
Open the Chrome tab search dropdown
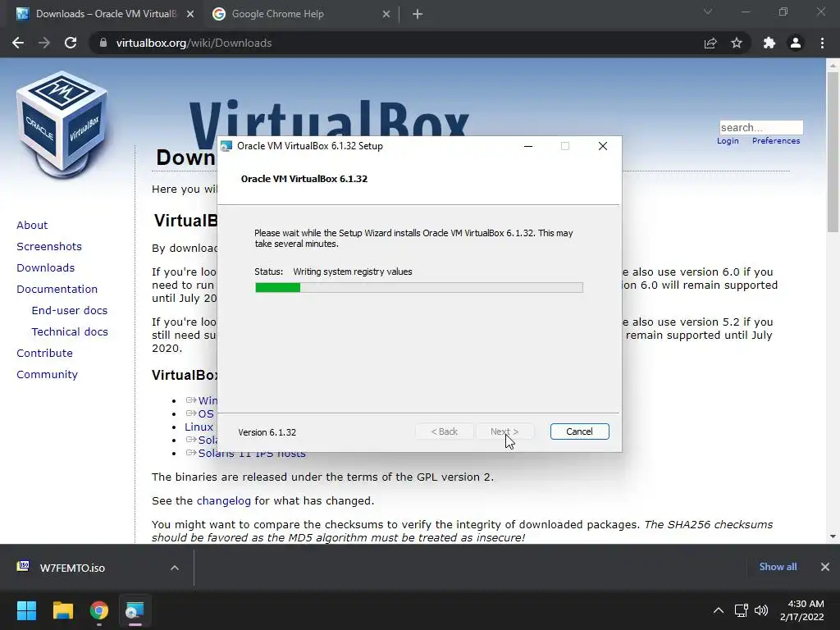pos(708,11)
